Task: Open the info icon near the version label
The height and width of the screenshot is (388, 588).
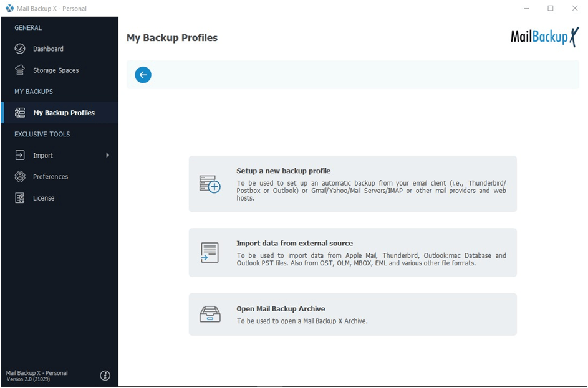Action: click(105, 375)
